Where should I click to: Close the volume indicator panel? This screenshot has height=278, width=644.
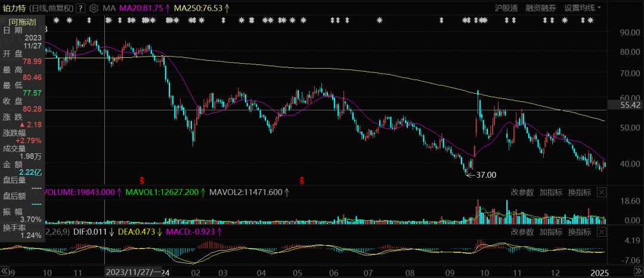coord(602,192)
